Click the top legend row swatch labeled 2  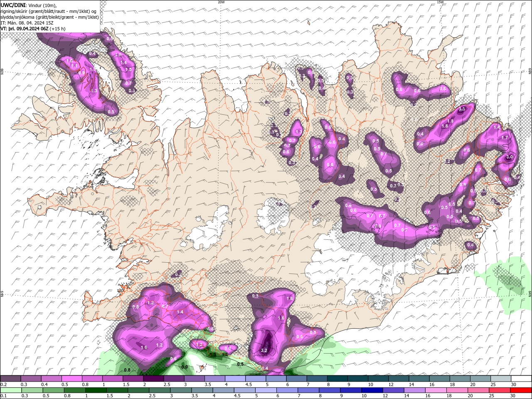(153, 379)
